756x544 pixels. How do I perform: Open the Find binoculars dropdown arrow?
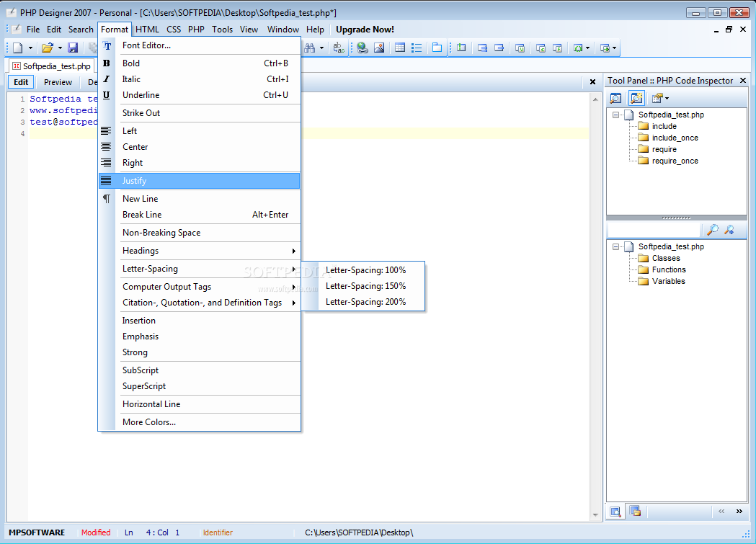(321, 48)
